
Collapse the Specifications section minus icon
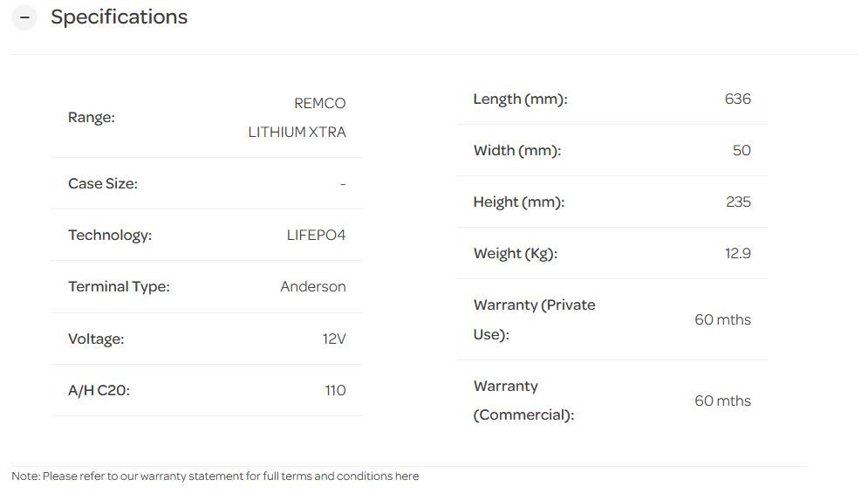pyautogui.click(x=24, y=17)
